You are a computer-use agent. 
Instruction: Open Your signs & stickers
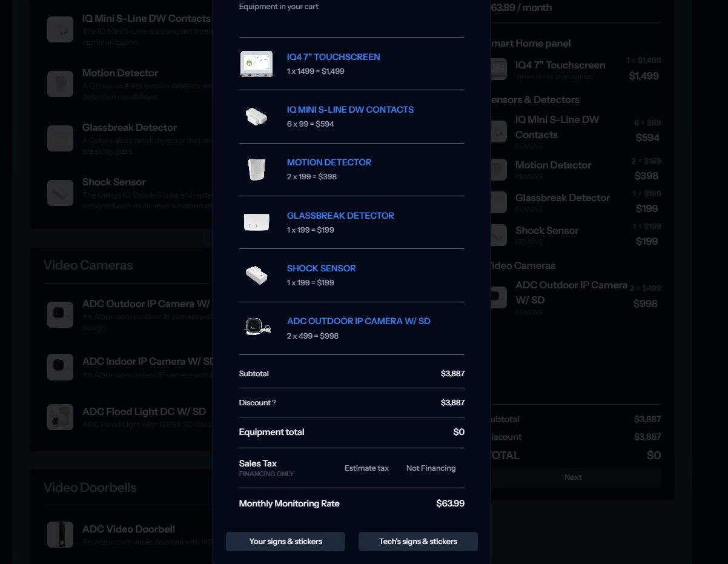pos(285,542)
